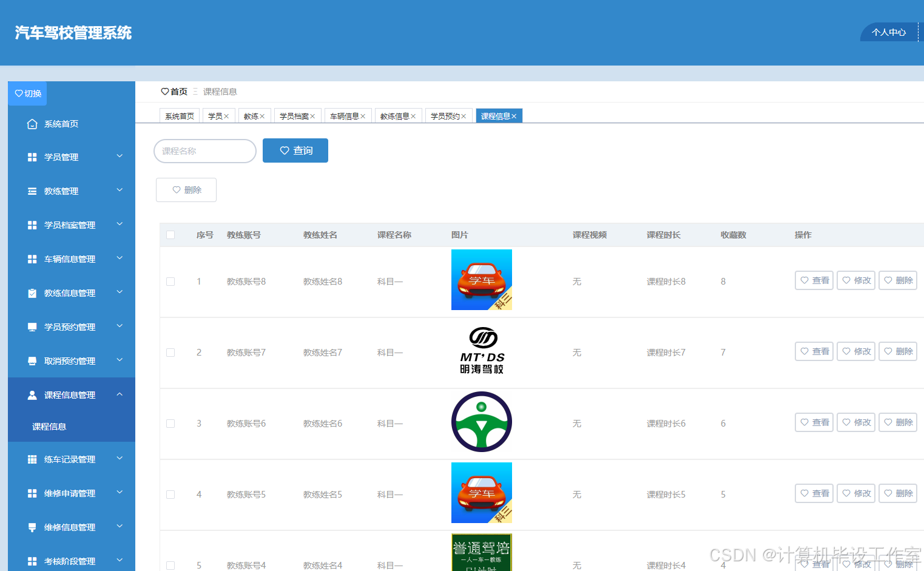Expand 车辆信息管理 menu via its chevron
Screen dimensions: 924x571
[120, 258]
